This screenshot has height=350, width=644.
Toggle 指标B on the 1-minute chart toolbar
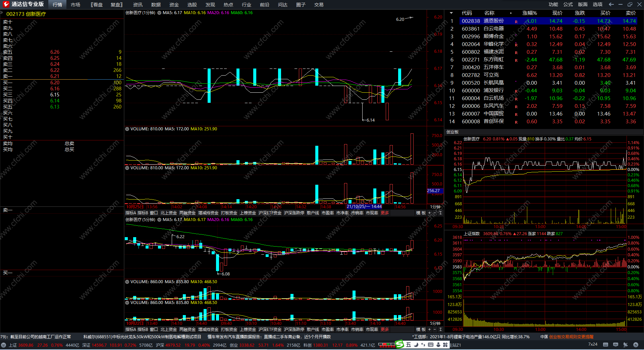coord(143,213)
